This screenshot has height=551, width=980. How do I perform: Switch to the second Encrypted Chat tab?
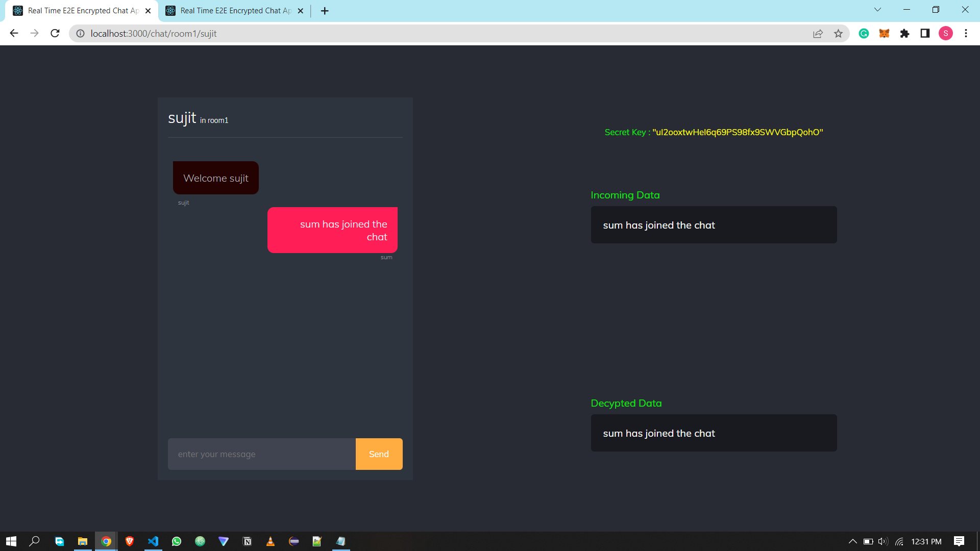pos(230,10)
